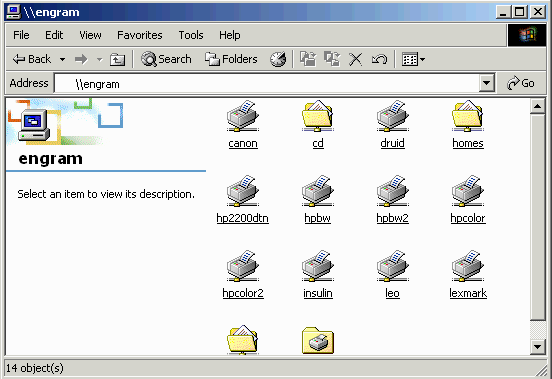552x379 pixels.
Task: Open the Tools menu
Action: coord(191,35)
